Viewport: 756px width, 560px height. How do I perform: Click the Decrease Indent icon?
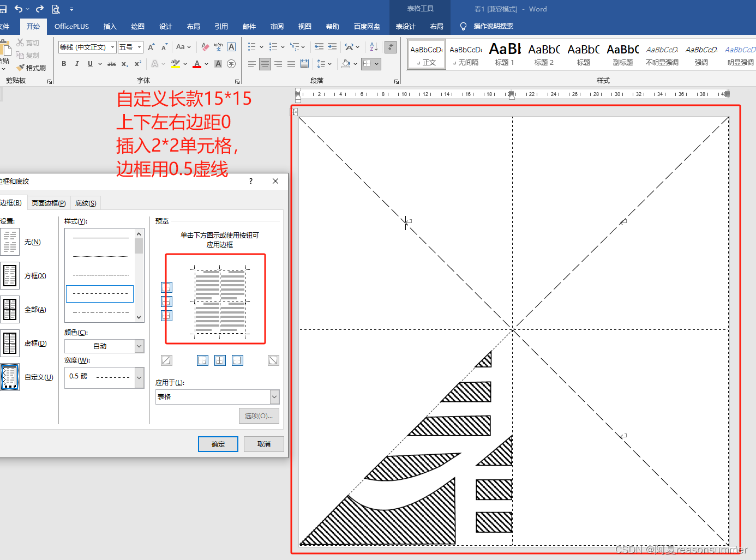point(319,47)
